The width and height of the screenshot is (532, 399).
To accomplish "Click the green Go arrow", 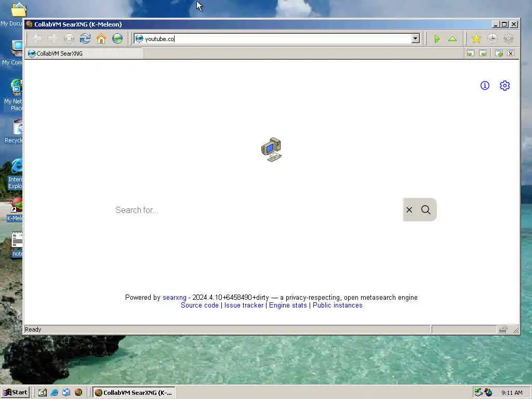I will pos(437,39).
